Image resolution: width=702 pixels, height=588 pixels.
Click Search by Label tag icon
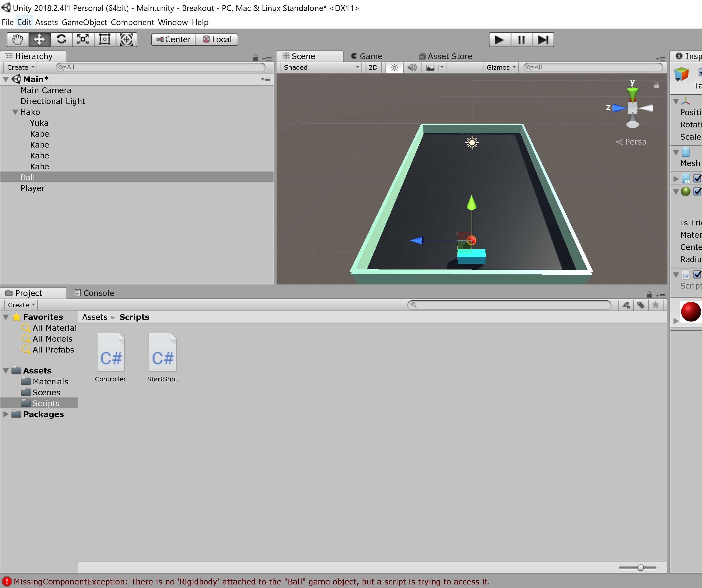pyautogui.click(x=641, y=305)
